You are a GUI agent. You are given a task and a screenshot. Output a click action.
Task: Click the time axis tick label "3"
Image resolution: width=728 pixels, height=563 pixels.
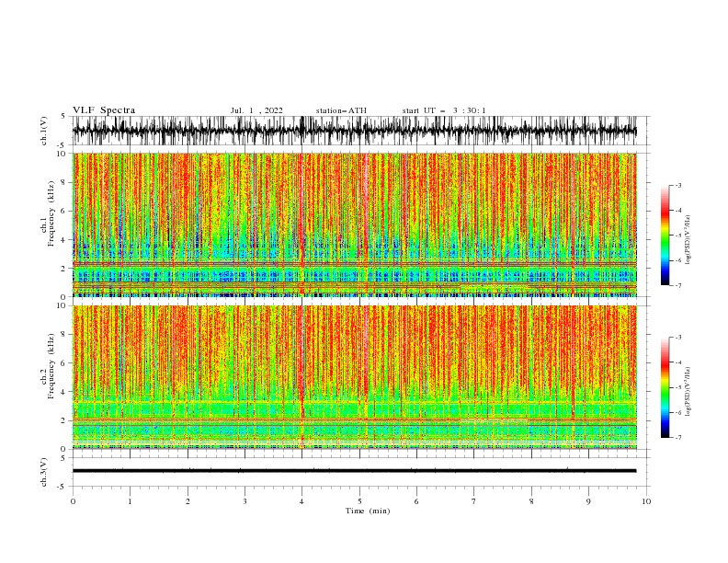pyautogui.click(x=245, y=501)
